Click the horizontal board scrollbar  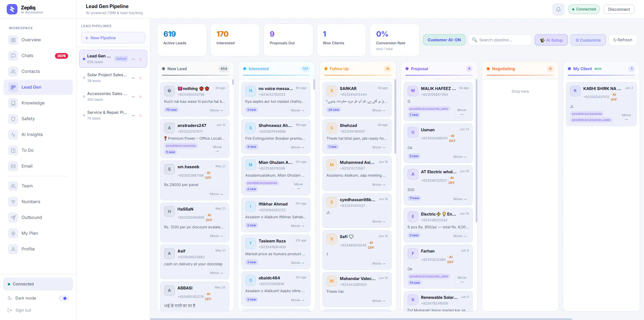361,319
